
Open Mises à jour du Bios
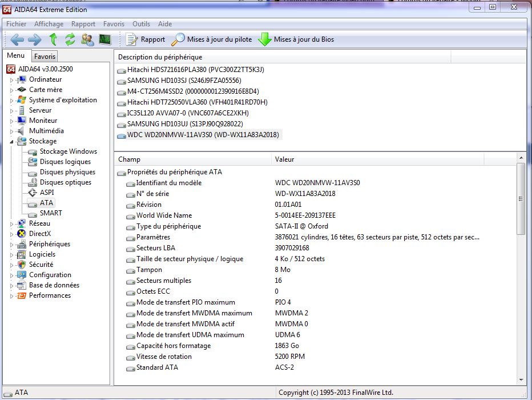[296, 39]
